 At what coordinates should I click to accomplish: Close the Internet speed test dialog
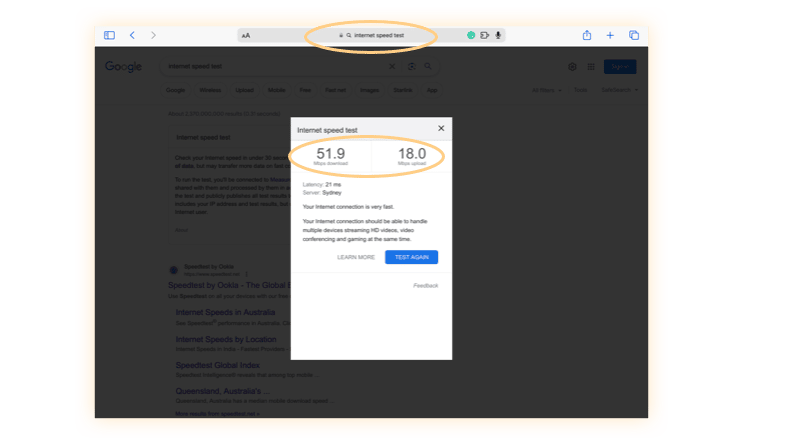pos(441,128)
